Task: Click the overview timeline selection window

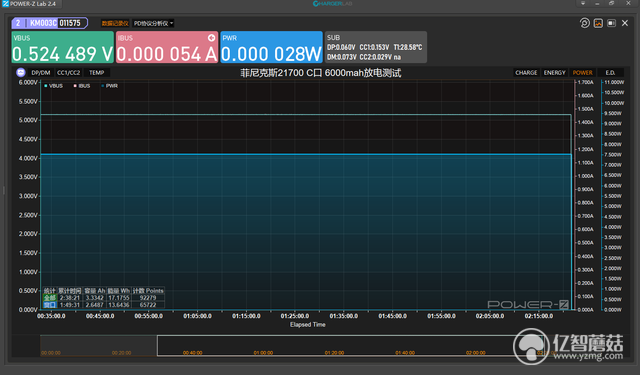Action: (350, 346)
